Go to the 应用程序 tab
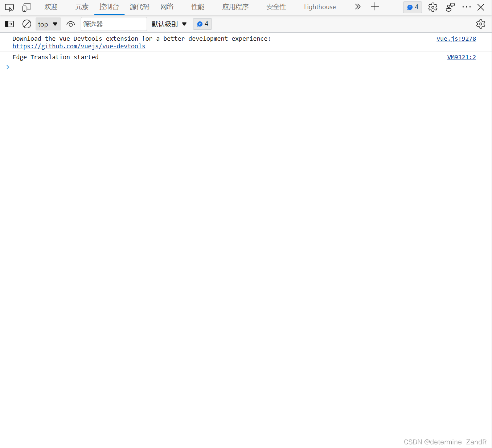492x448 pixels. 235,7
